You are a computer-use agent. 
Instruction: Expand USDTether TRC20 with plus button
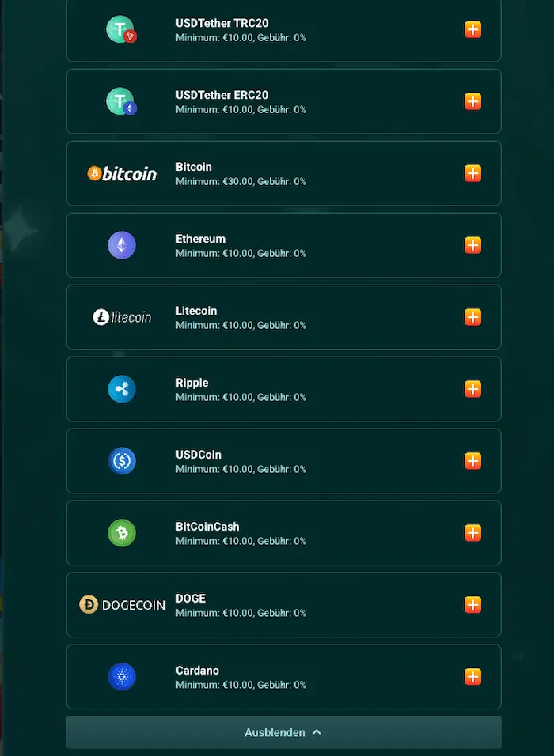(x=472, y=30)
